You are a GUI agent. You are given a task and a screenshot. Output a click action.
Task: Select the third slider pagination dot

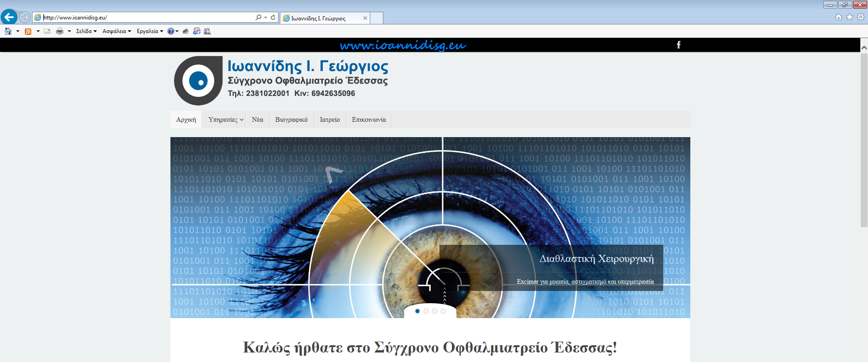pyautogui.click(x=434, y=311)
